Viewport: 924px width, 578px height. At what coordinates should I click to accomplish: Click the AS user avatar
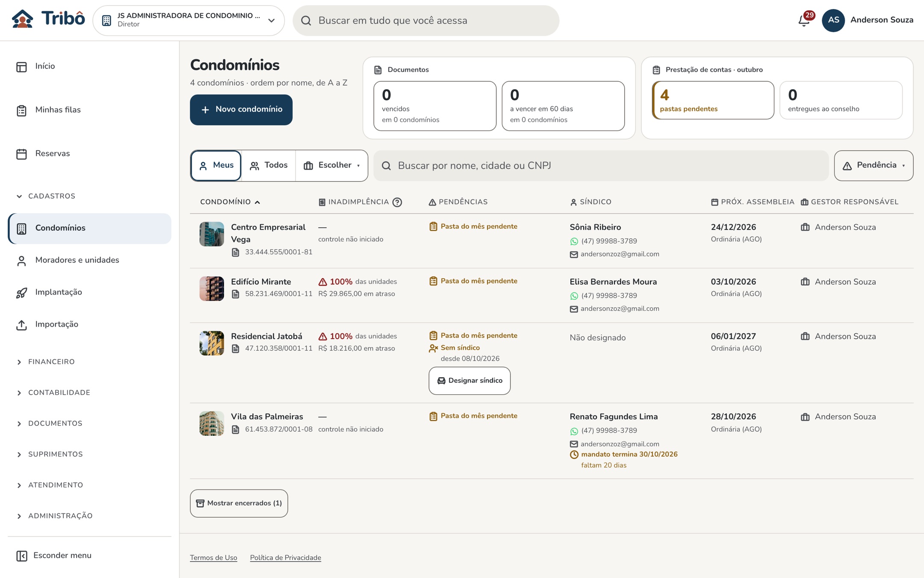click(x=833, y=20)
